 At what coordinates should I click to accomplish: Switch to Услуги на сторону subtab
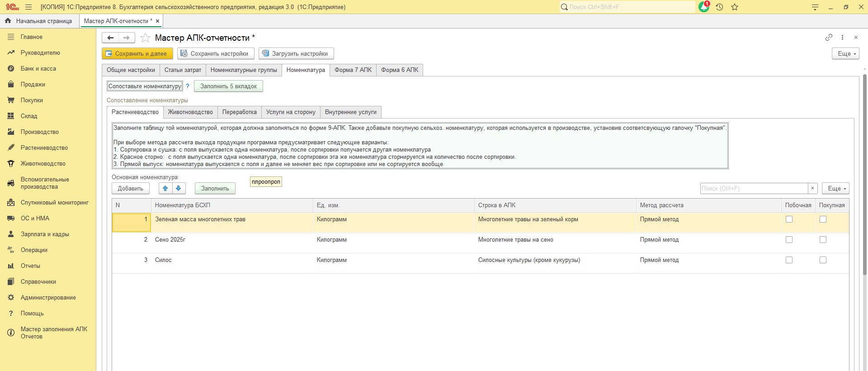291,112
